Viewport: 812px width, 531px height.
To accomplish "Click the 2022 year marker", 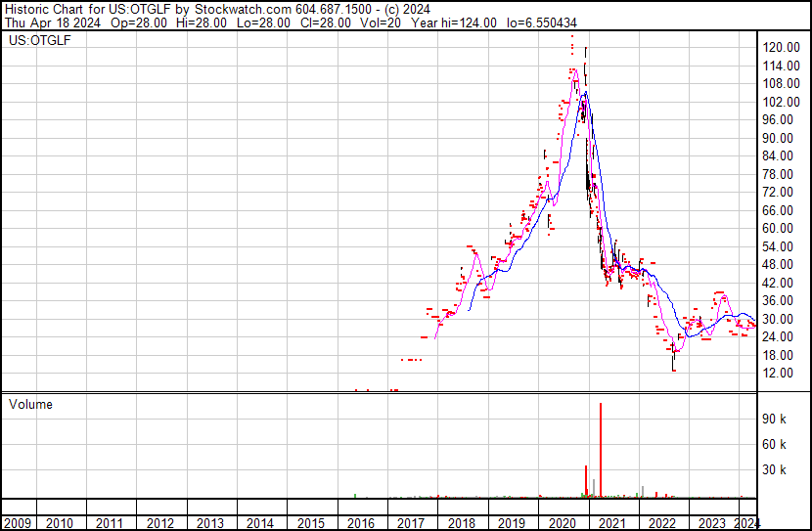I will 662,523.
